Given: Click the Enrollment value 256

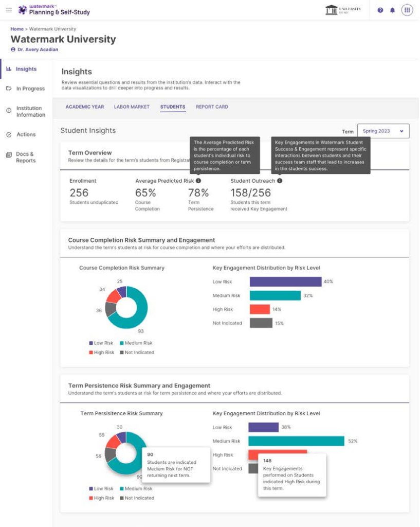Looking at the screenshot, I should (79, 192).
